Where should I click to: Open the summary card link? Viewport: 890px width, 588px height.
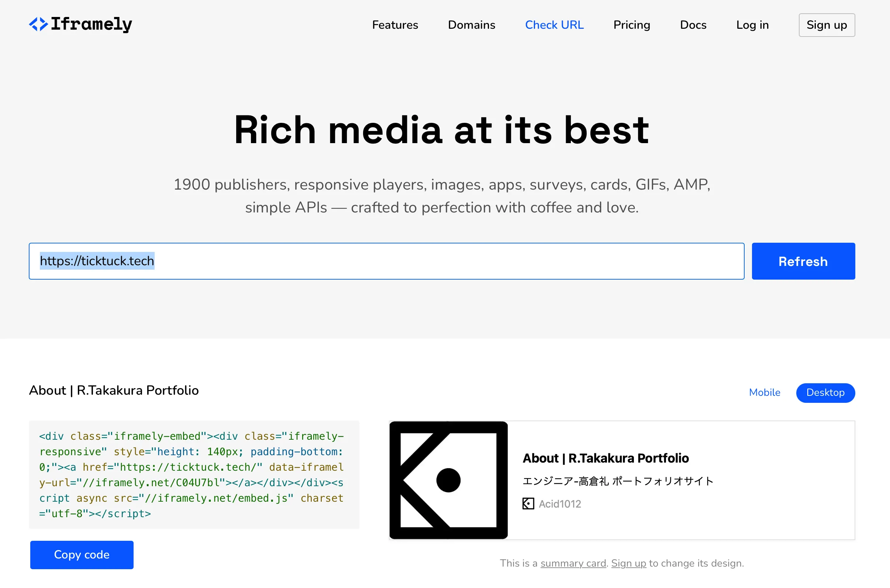coord(573,563)
